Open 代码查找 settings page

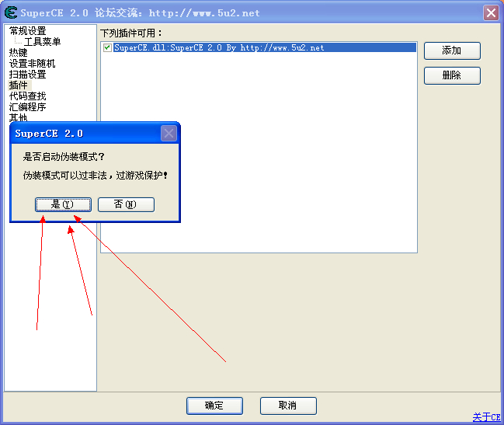tap(28, 96)
